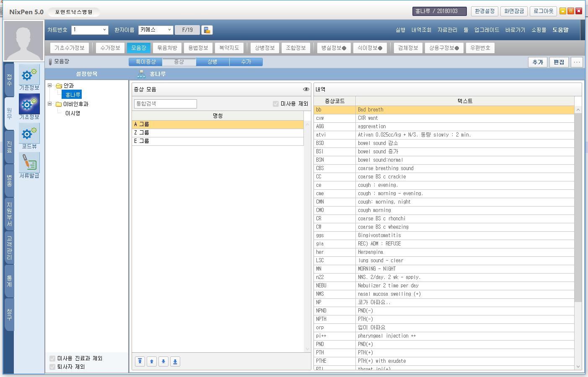Click the move-to-top arrow icon

click(140, 362)
